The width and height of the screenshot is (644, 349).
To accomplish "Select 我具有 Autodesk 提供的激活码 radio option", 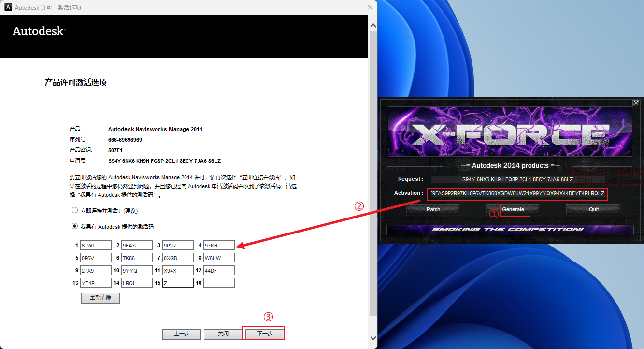I will [74, 226].
